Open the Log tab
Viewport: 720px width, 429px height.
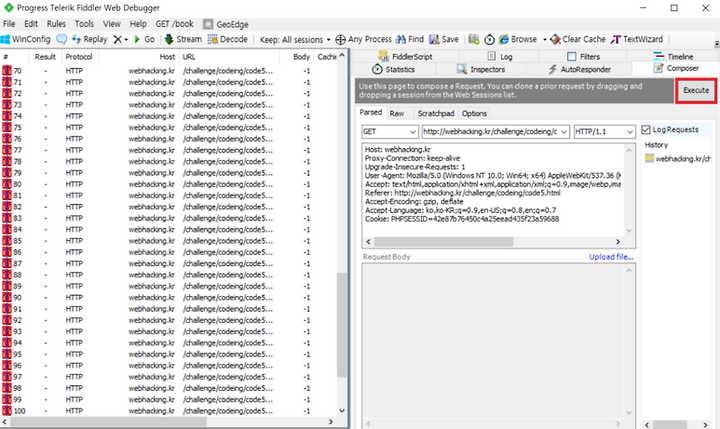pos(500,56)
